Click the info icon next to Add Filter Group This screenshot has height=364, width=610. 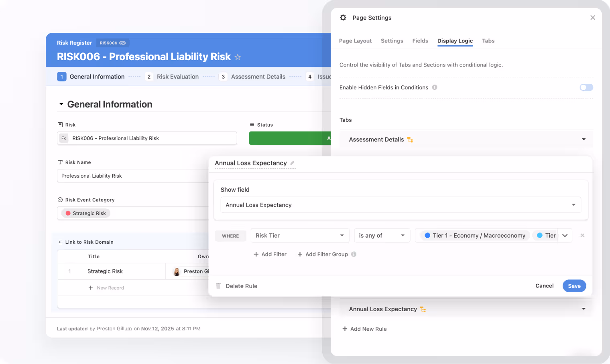pos(354,254)
